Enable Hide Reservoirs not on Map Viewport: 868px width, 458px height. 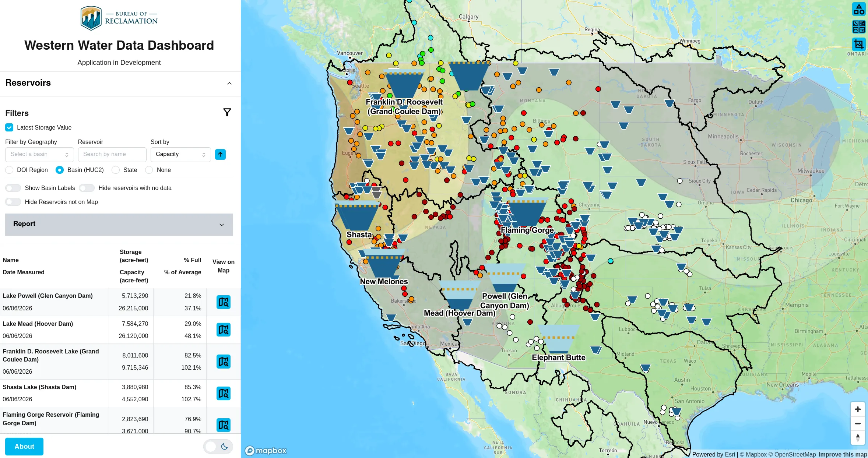[13, 202]
